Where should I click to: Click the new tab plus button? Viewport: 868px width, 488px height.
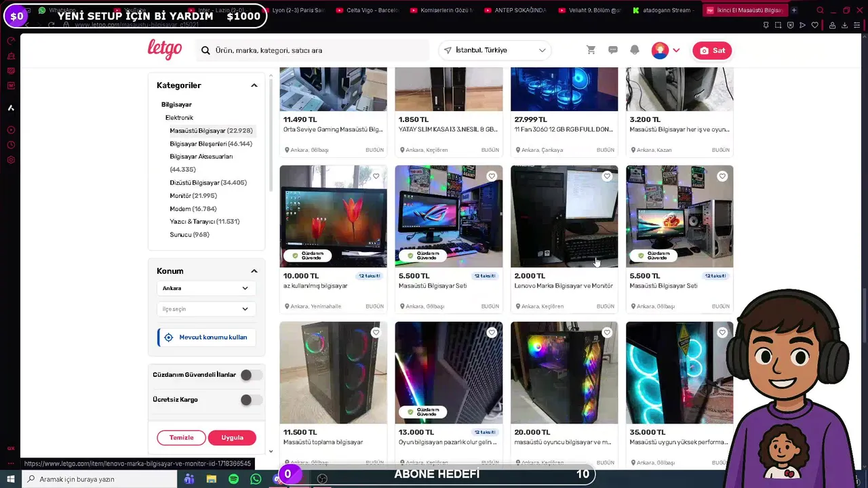pos(794,10)
